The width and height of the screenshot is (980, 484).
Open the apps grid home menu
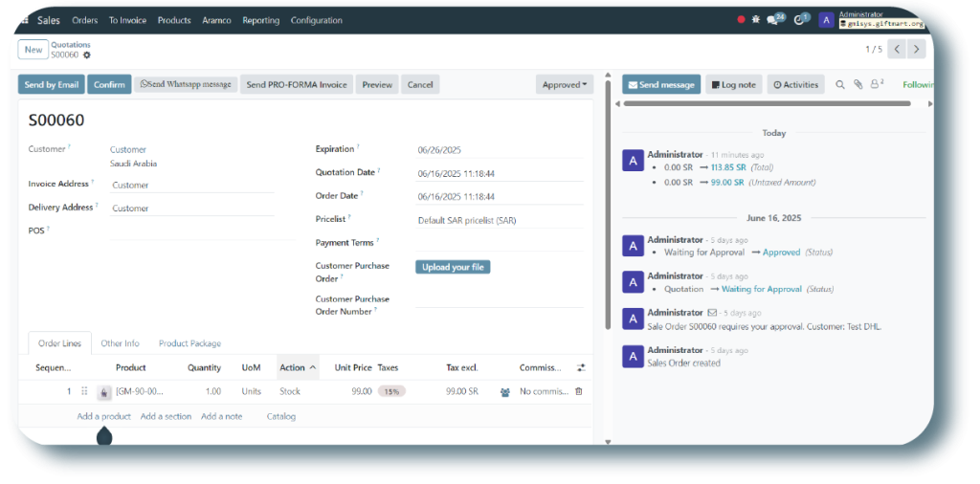(24, 20)
